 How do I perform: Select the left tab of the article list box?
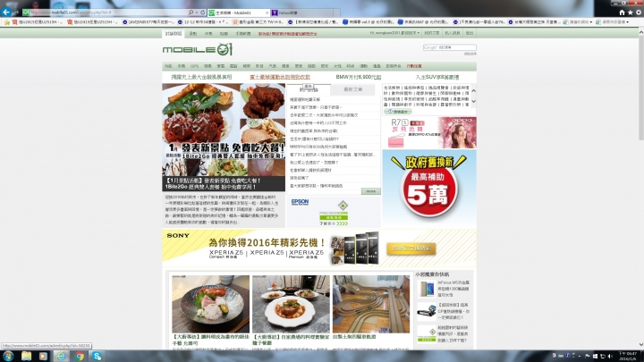click(309, 89)
